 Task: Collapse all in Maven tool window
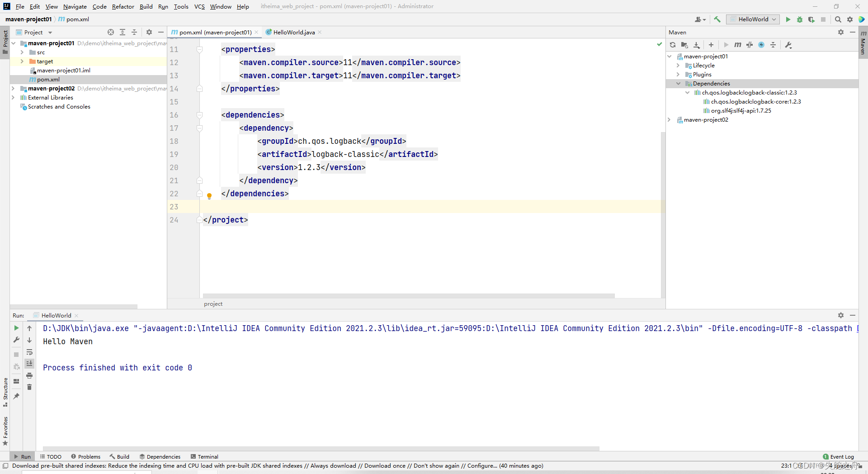pos(773,45)
